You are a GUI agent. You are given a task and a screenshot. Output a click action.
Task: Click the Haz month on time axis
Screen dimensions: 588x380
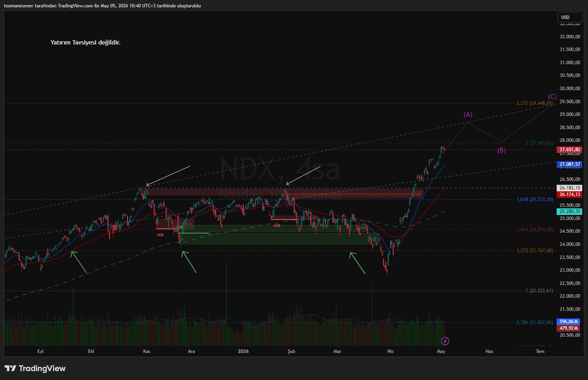489,351
